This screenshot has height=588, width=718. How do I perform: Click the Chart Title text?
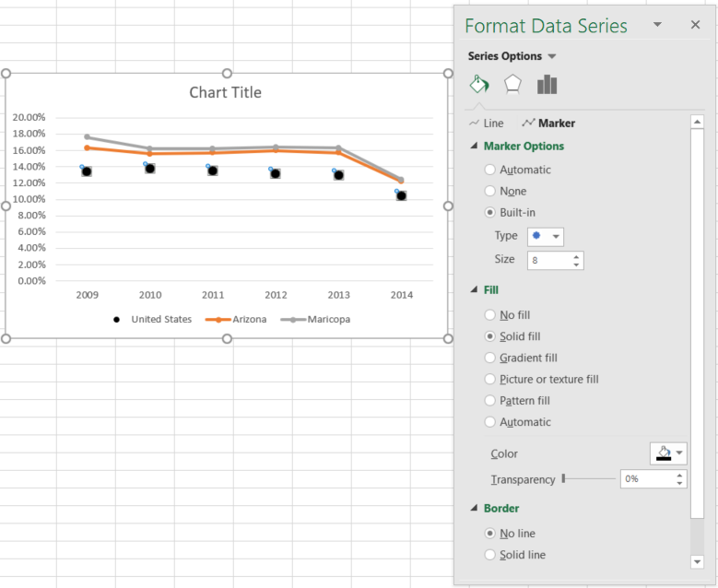225,92
